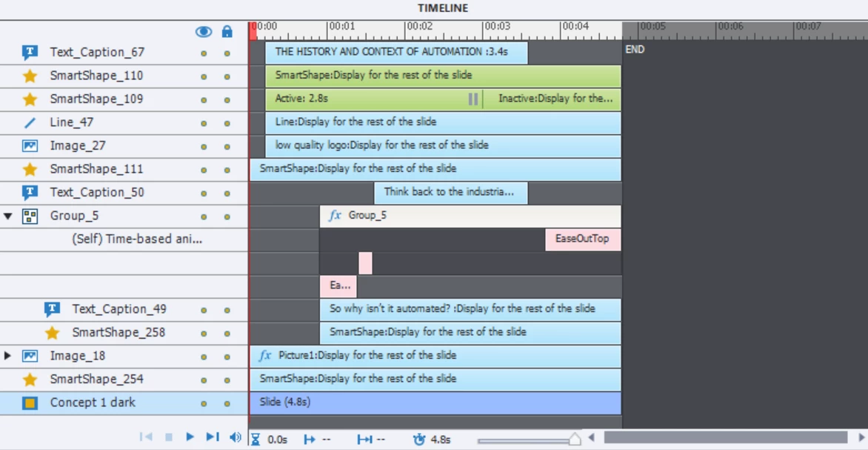Move playhead to end

pos(213,437)
